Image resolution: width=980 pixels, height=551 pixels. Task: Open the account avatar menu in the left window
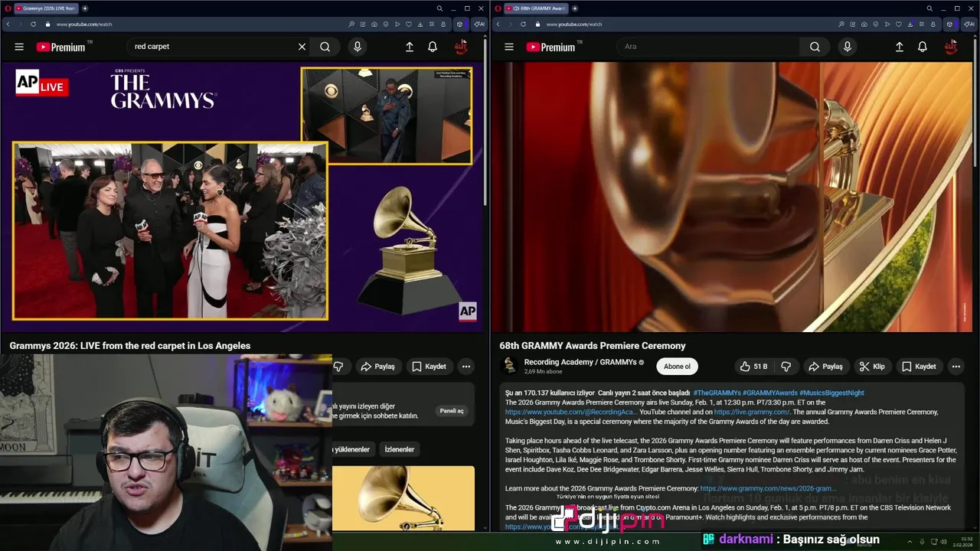(461, 47)
